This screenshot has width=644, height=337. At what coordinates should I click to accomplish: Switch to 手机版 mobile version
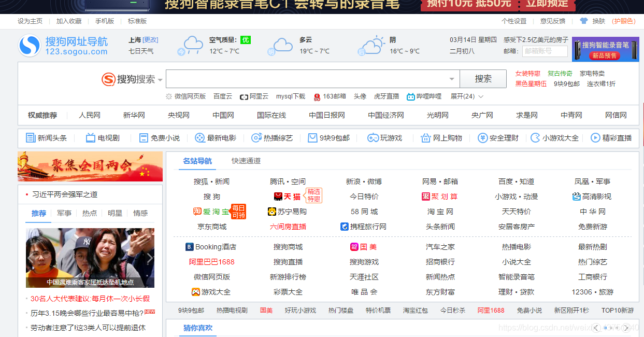coord(105,21)
